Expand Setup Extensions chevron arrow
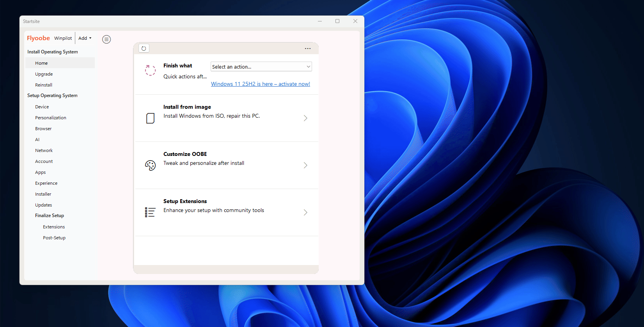 tap(305, 212)
